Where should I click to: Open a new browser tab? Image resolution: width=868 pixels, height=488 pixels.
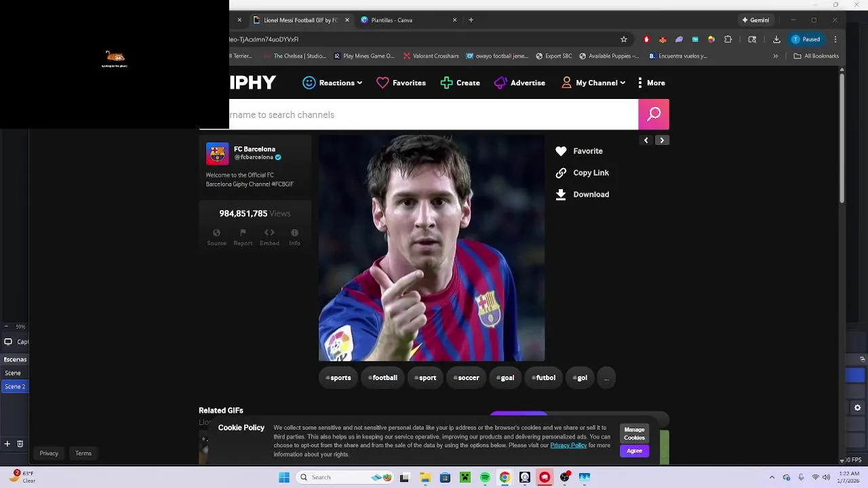point(471,20)
